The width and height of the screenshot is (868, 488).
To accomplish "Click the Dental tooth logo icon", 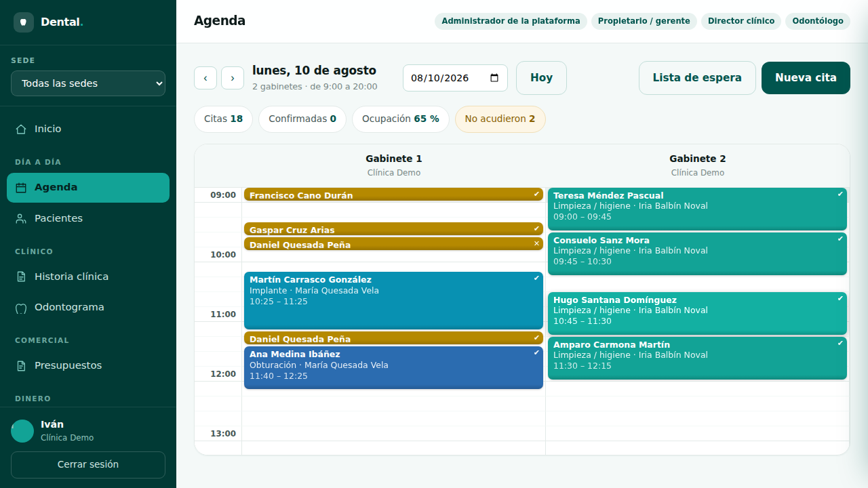I will point(24,22).
